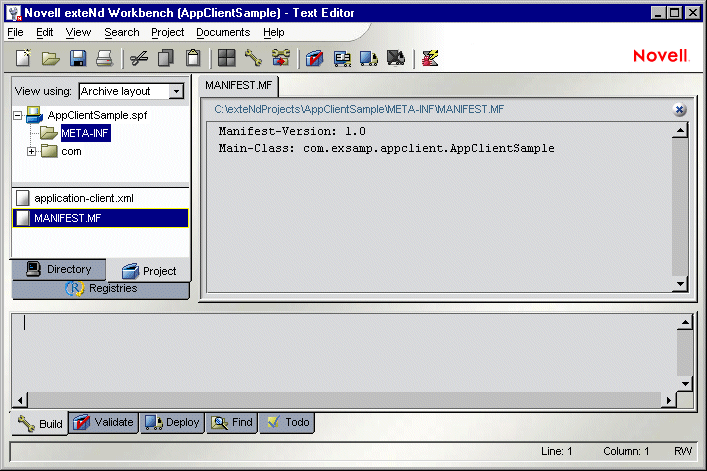The image size is (707, 471).
Task: Switch to the Deploy output tab
Action: [172, 422]
